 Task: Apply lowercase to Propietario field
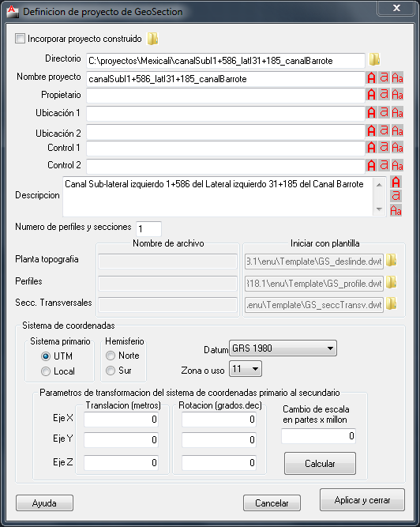(x=384, y=95)
